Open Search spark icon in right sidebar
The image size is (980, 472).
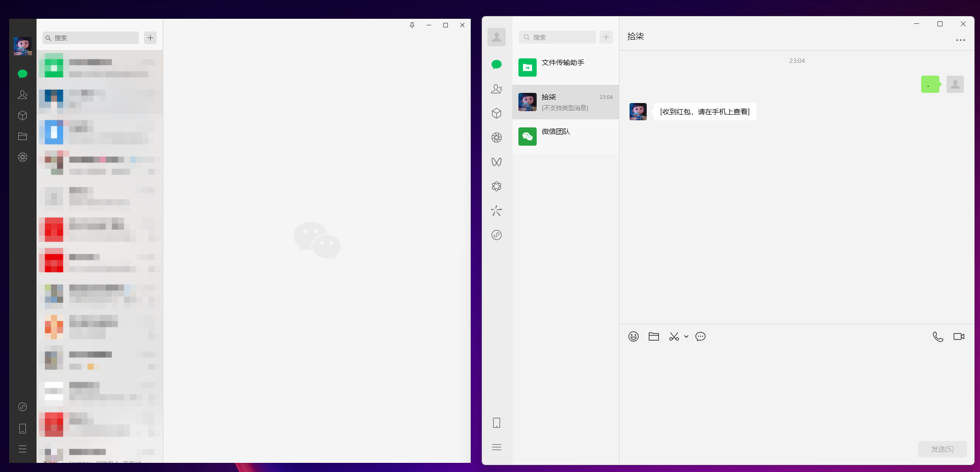coord(497,211)
